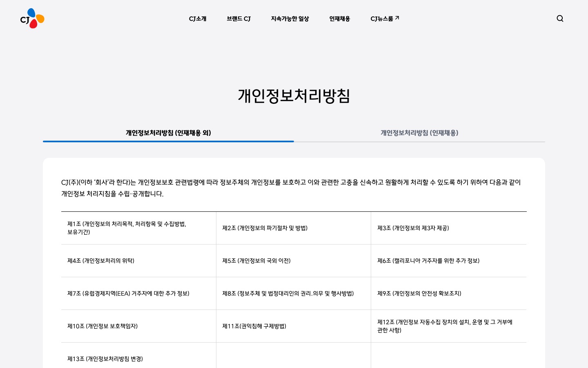Screen dimensions: 588x368
Task: Open the search magnifier icon
Action: [x=560, y=18]
